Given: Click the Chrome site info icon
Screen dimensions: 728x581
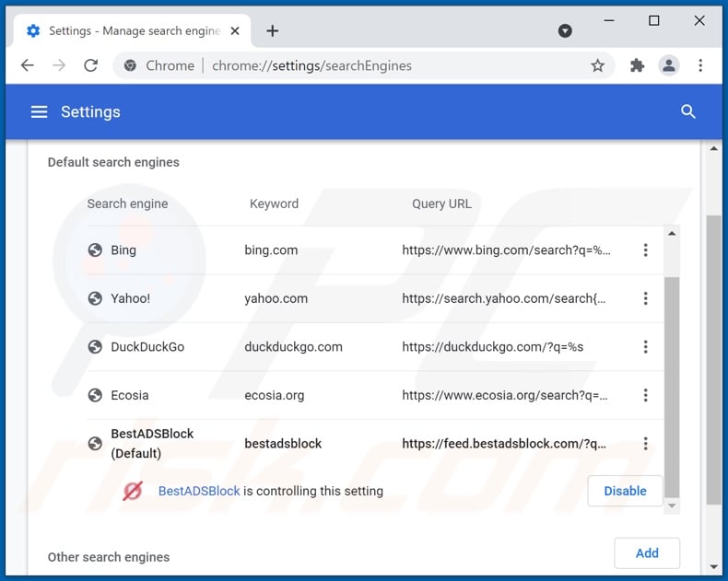Looking at the screenshot, I should [130, 65].
